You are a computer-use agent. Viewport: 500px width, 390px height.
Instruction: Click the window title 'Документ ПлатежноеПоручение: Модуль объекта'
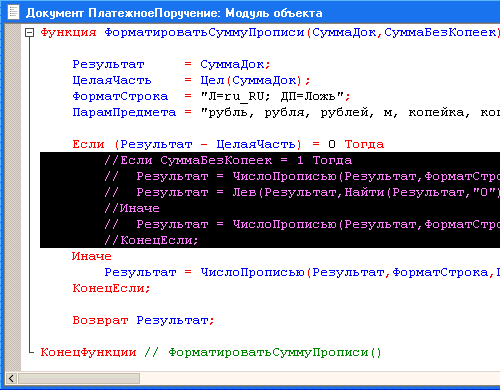click(x=174, y=13)
